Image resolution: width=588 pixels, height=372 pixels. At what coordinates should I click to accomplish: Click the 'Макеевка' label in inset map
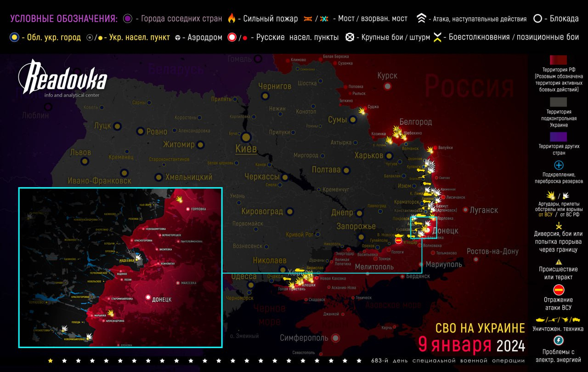(x=189, y=282)
